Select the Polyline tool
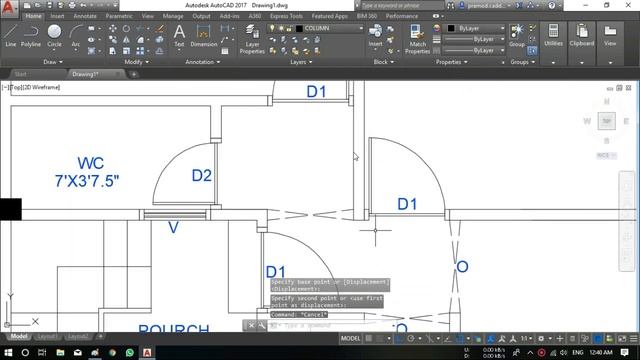This screenshot has width=640, height=360. (x=31, y=36)
